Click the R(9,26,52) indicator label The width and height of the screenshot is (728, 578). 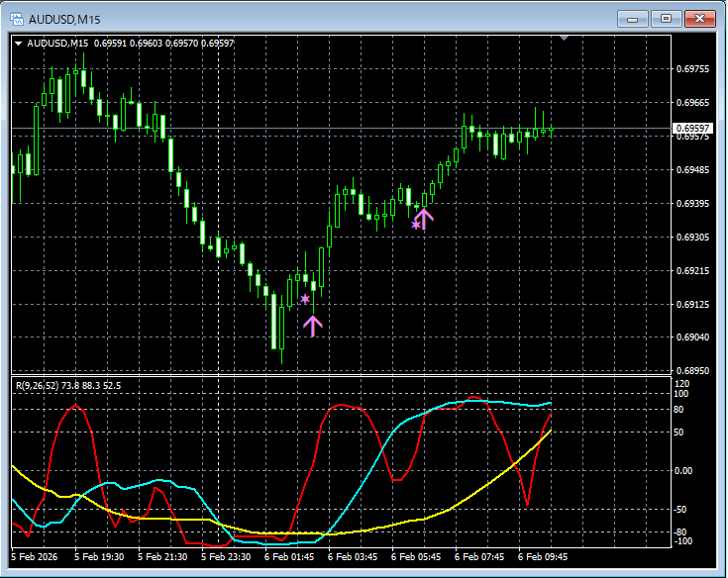(x=68, y=385)
